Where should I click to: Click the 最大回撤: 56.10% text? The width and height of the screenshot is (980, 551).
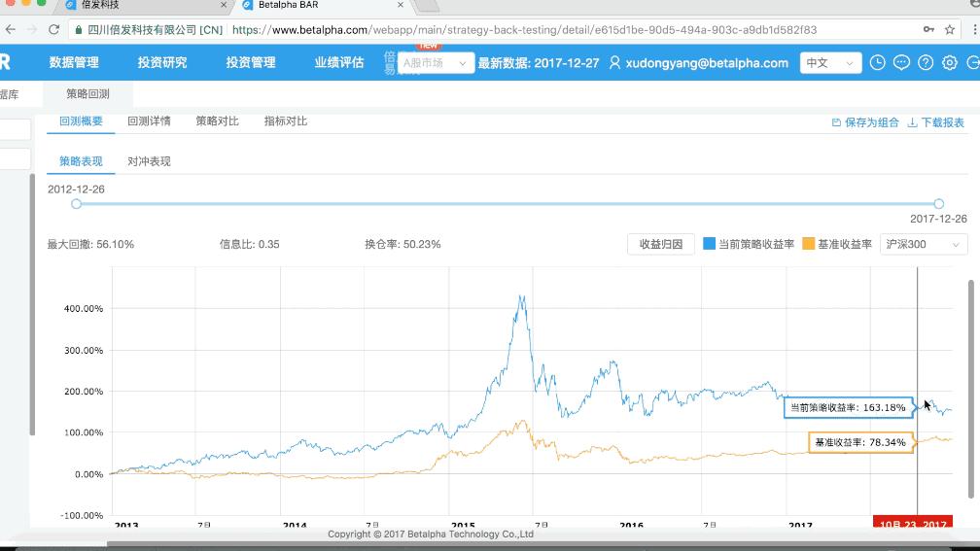pos(90,244)
